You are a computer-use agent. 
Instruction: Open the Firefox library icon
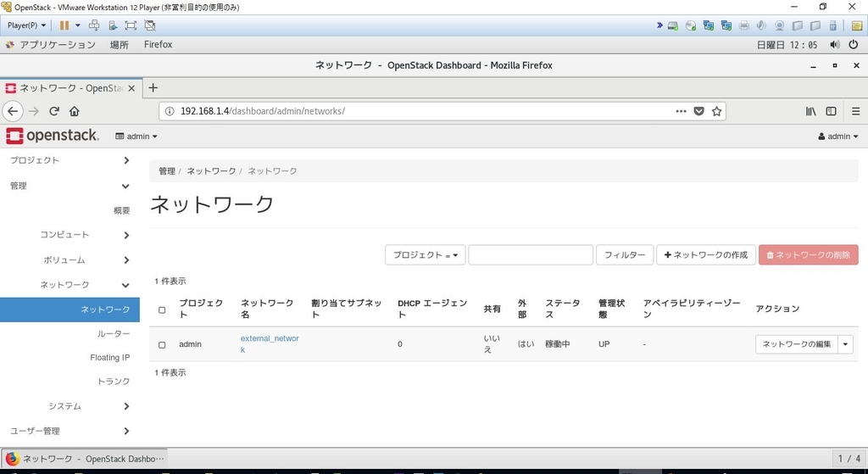[811, 111]
